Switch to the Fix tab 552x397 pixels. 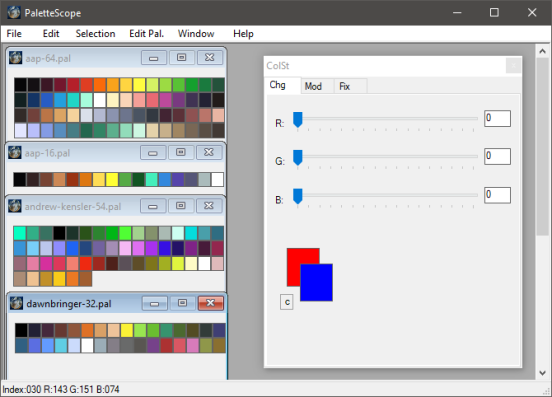(344, 86)
